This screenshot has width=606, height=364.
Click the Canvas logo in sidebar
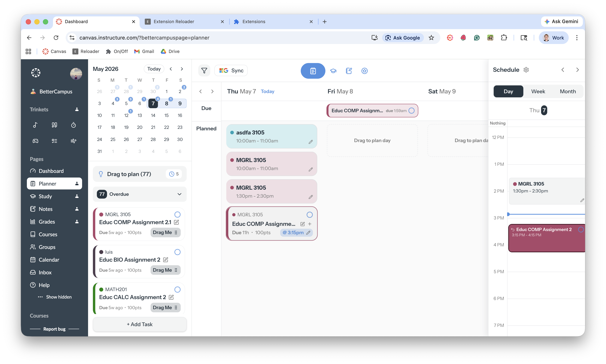pos(36,73)
